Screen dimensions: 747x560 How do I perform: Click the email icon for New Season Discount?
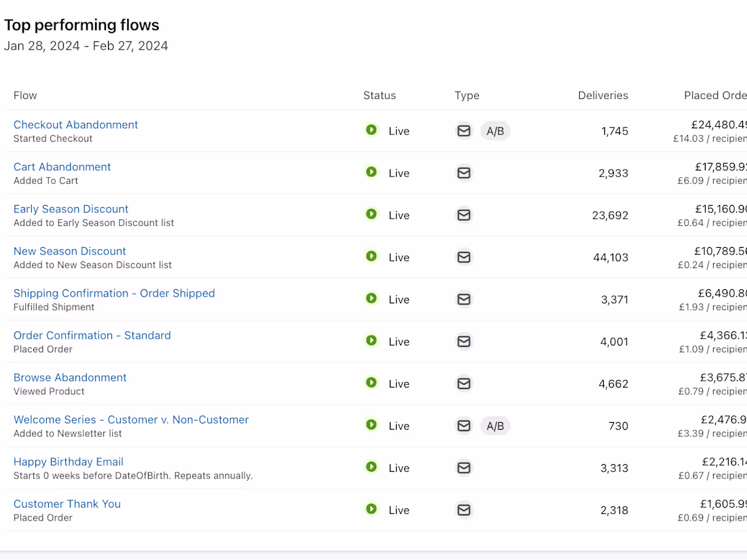coord(464,257)
